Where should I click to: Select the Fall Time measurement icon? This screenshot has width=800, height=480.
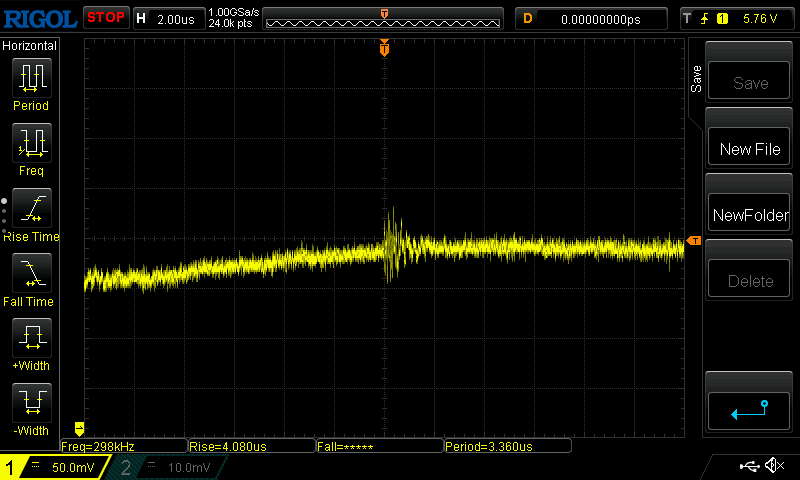(32, 273)
